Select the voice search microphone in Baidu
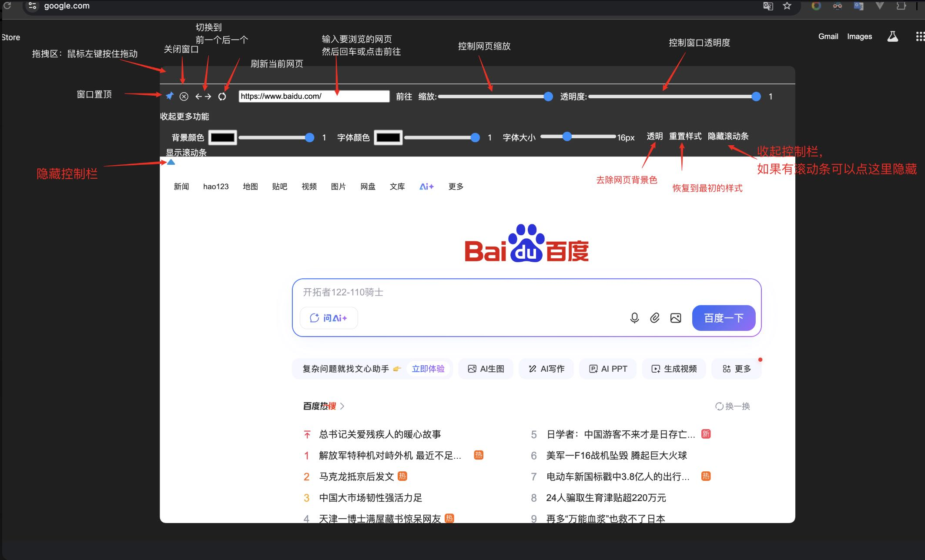This screenshot has height=560, width=925. coord(635,318)
